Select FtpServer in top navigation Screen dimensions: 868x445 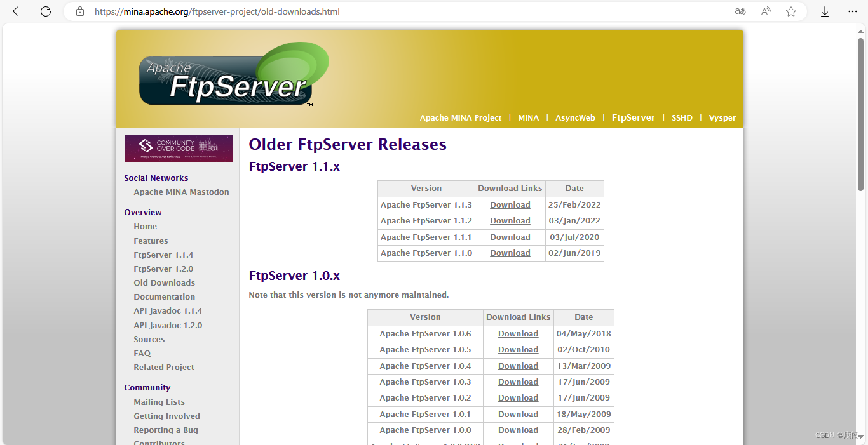click(634, 117)
